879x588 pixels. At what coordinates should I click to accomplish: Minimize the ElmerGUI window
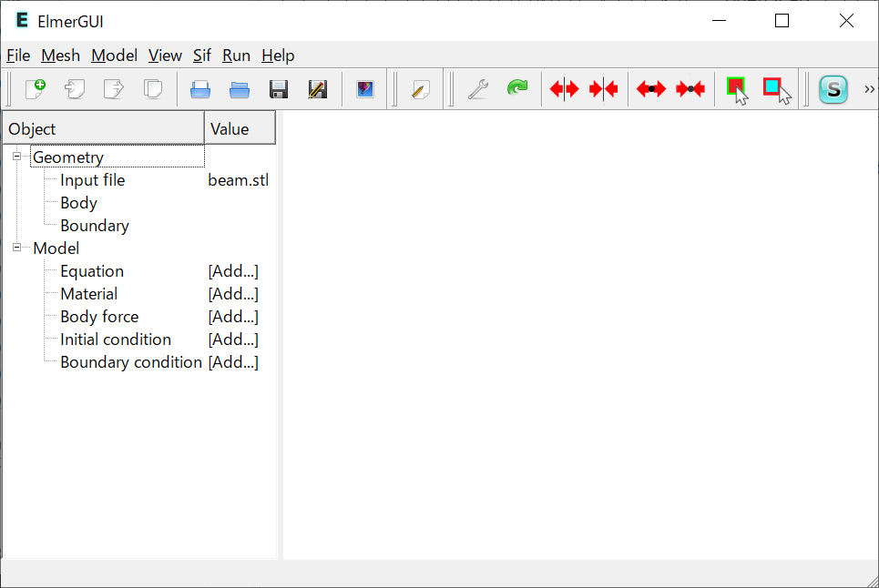tap(719, 21)
